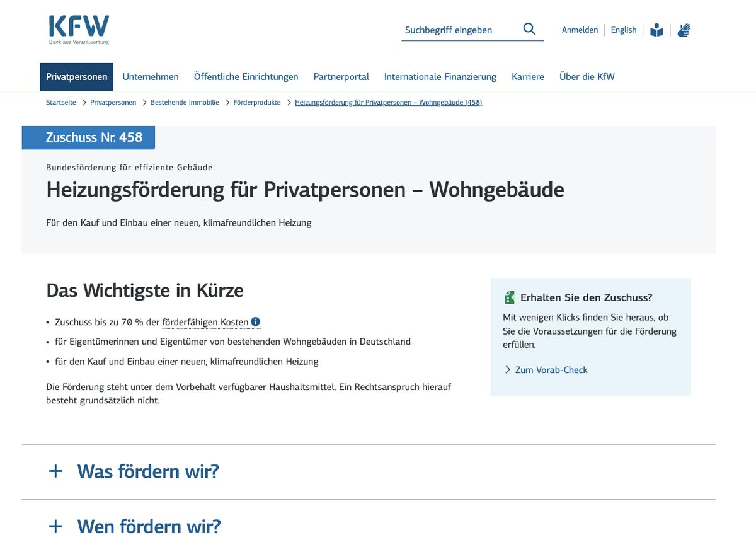
Task: Open the Partnerportal section
Action: coord(341,76)
